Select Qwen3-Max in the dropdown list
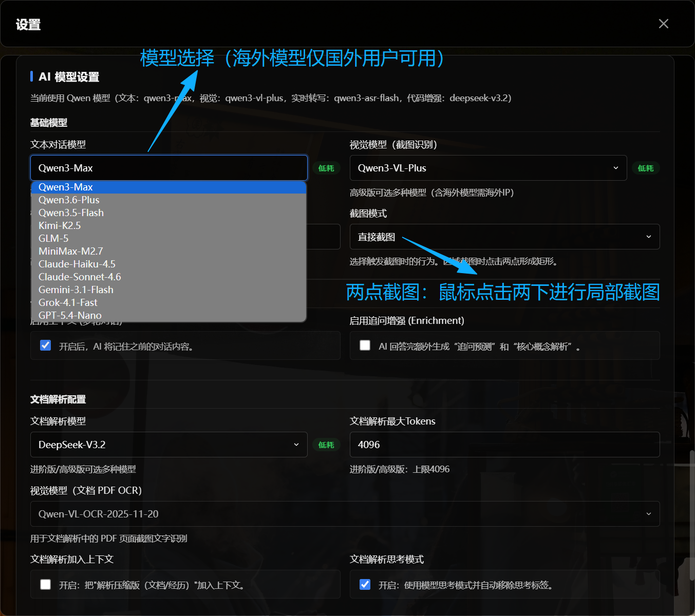Viewport: 695px width, 616px height. tap(169, 187)
